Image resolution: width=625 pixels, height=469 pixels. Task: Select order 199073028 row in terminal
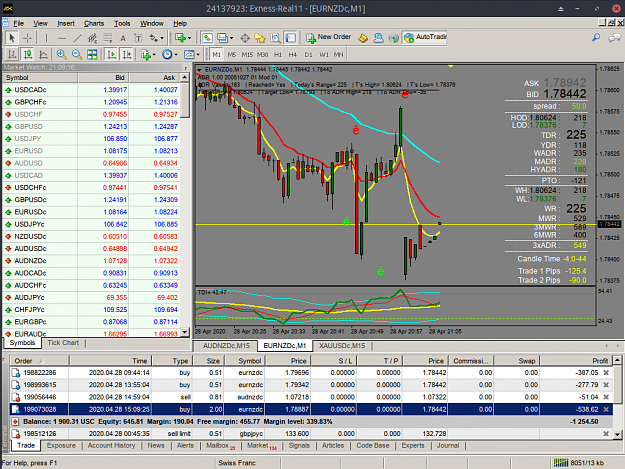[x=311, y=409]
